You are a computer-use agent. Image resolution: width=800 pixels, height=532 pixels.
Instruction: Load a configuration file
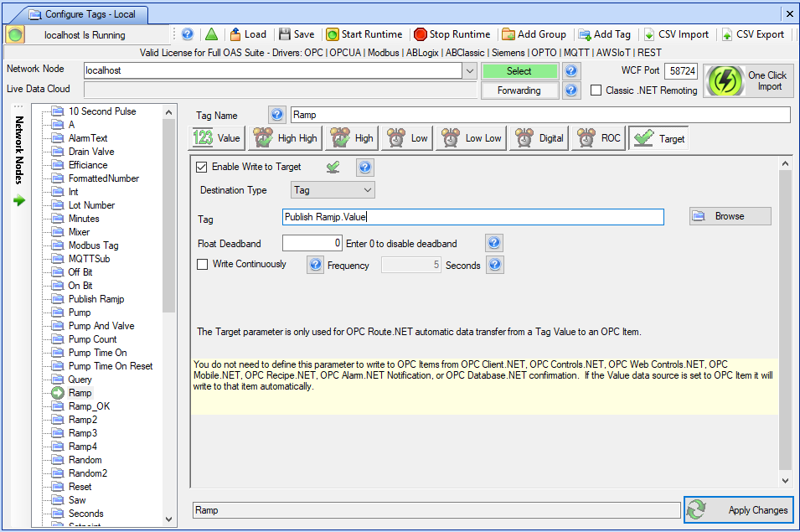(248, 34)
